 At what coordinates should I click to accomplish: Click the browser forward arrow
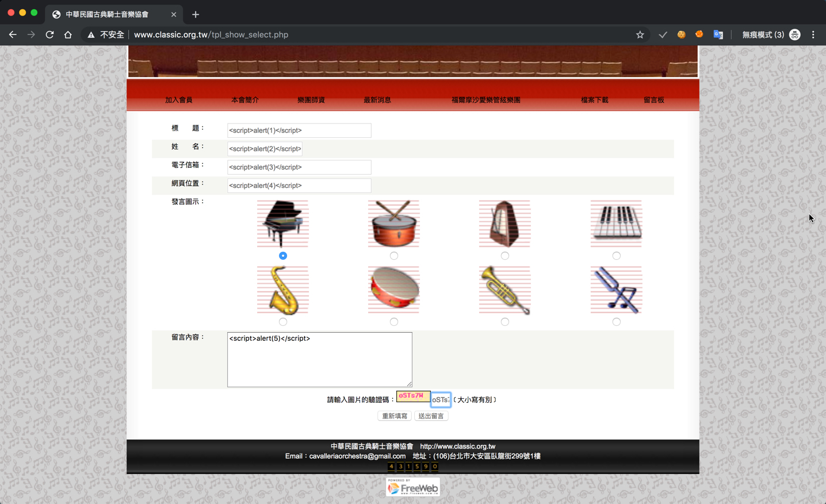31,34
